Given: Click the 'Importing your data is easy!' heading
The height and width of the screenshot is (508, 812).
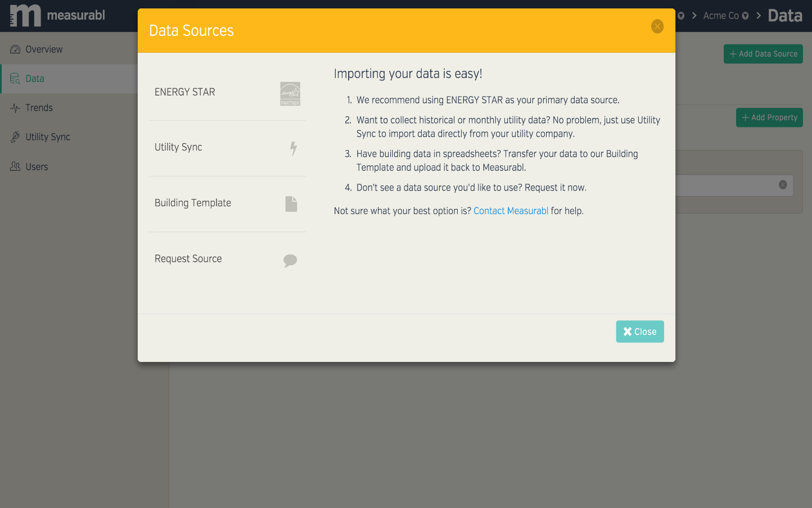Looking at the screenshot, I should click(x=408, y=74).
